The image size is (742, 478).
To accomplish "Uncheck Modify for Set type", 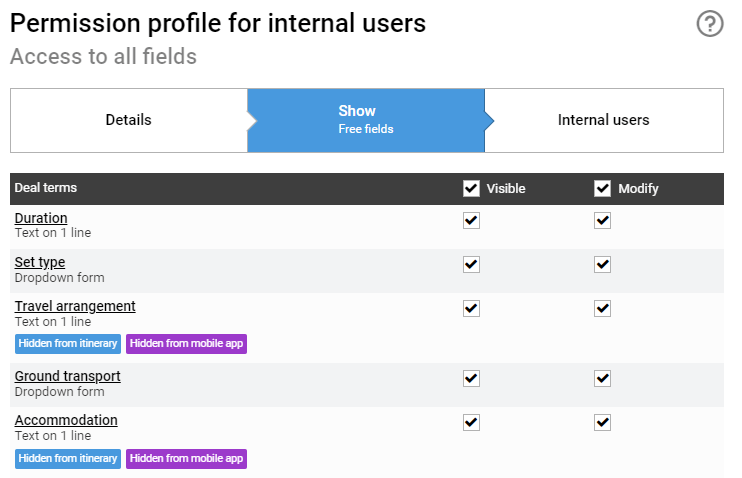I will (602, 265).
